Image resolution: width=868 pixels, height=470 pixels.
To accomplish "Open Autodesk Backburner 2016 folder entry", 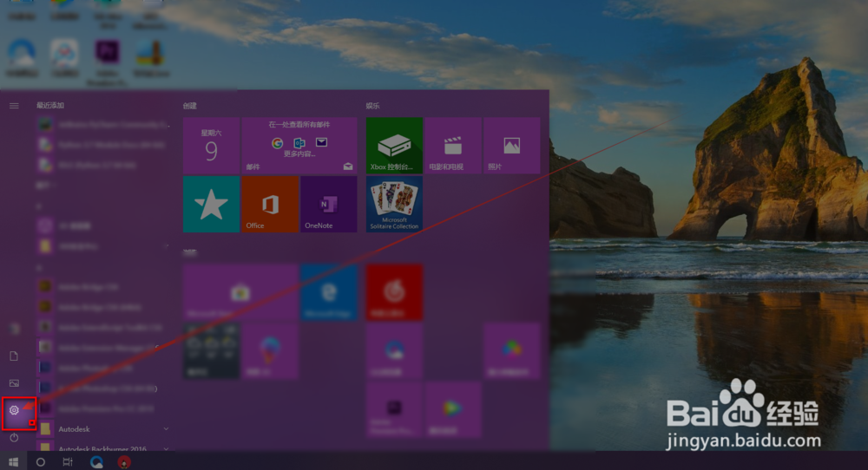I will click(x=103, y=447).
